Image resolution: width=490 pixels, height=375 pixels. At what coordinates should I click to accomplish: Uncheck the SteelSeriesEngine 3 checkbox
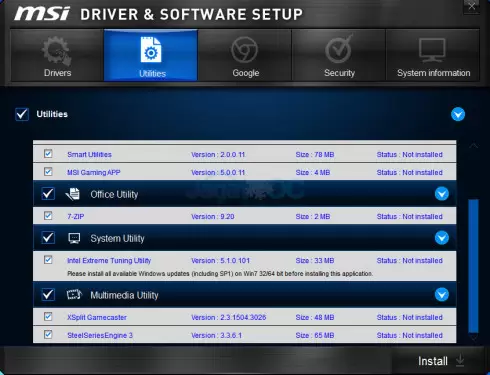click(x=48, y=334)
